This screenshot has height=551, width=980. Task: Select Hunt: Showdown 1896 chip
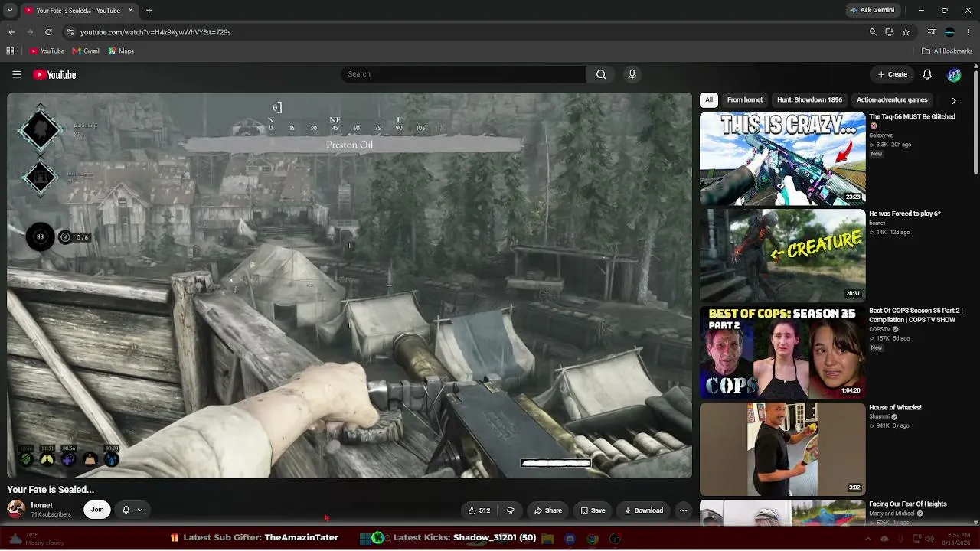pos(809,100)
